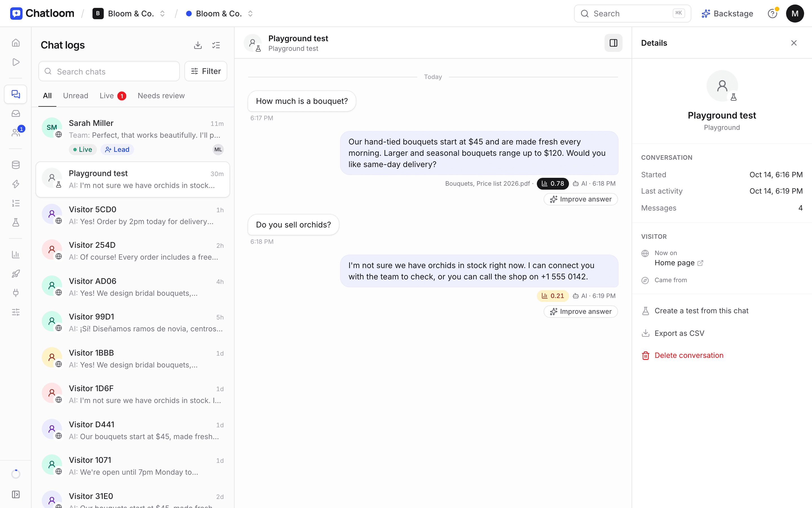Click the Search chats field

point(109,71)
